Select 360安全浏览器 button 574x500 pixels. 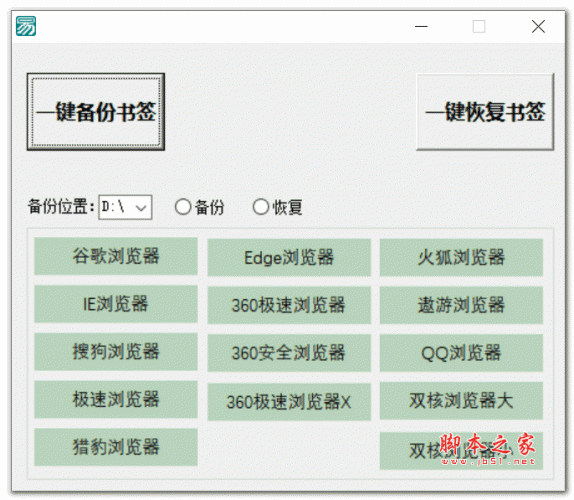[289, 353]
